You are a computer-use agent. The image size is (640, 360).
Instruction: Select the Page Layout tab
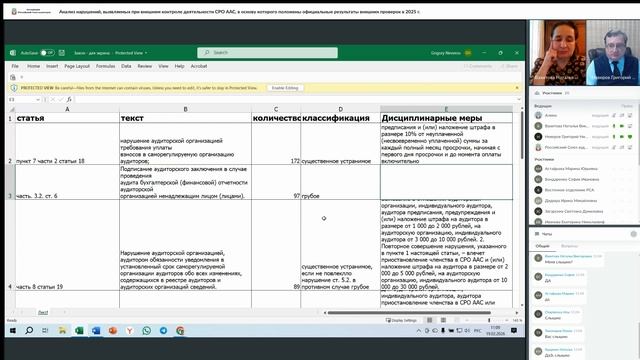click(77, 66)
